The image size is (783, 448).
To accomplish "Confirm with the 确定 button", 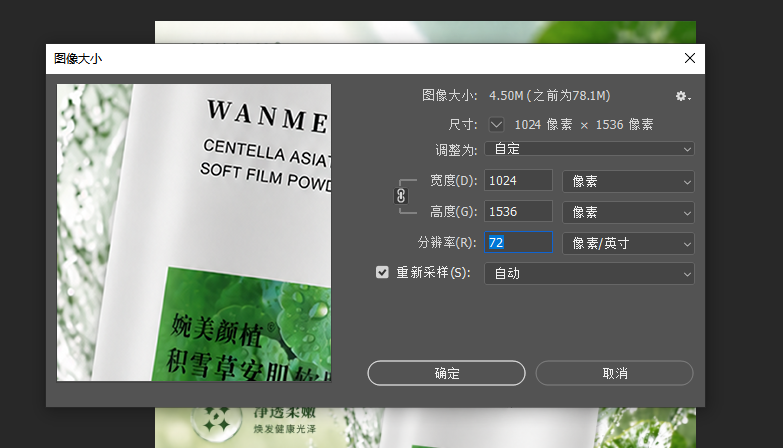I will point(446,373).
